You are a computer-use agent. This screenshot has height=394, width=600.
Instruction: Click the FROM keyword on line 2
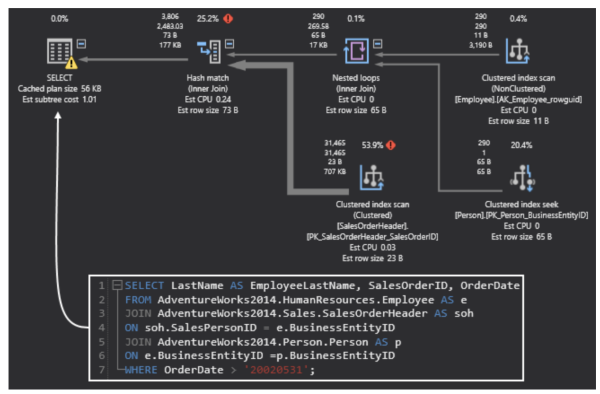[138, 300]
